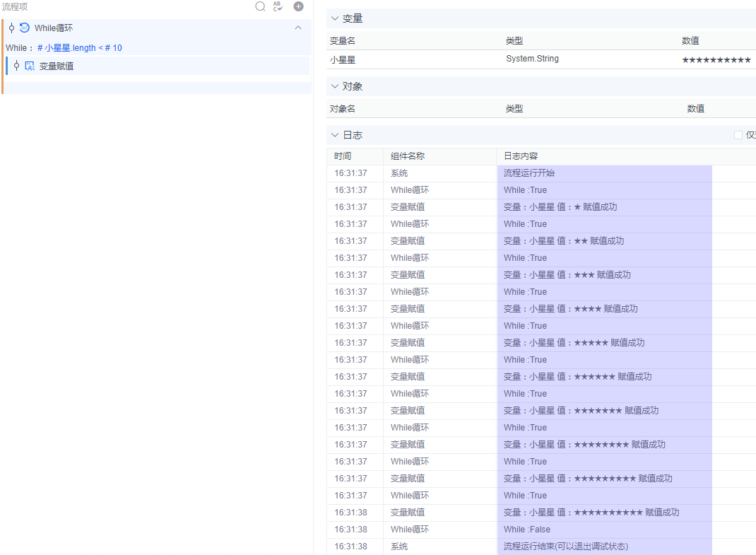Click the search icon in 流程项 panel
This screenshot has height=555, width=756.
click(260, 6)
